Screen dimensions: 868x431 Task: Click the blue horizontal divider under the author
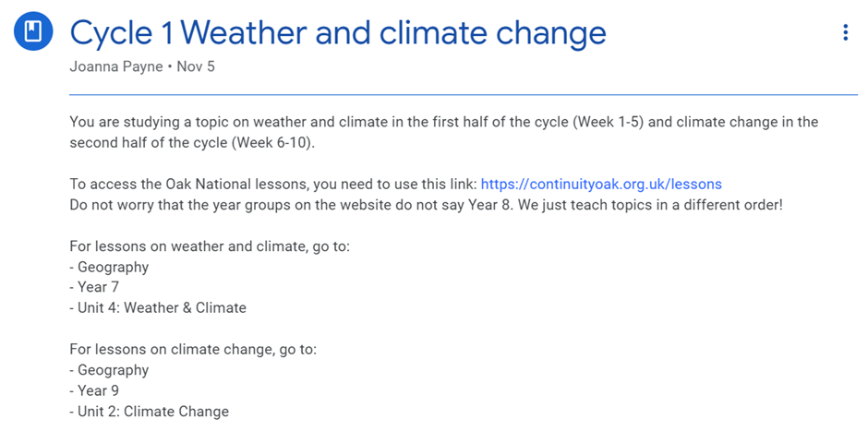[x=464, y=95]
